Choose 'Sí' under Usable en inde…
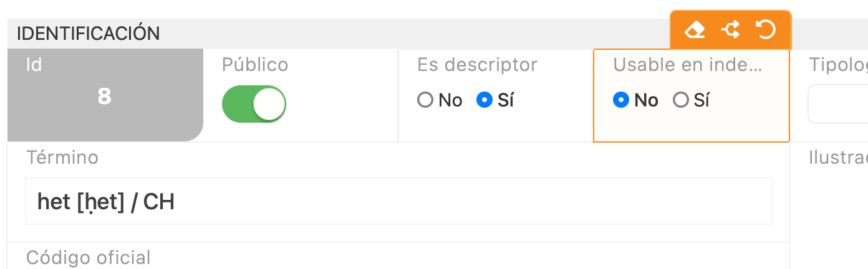The width and height of the screenshot is (868, 269). (x=681, y=100)
